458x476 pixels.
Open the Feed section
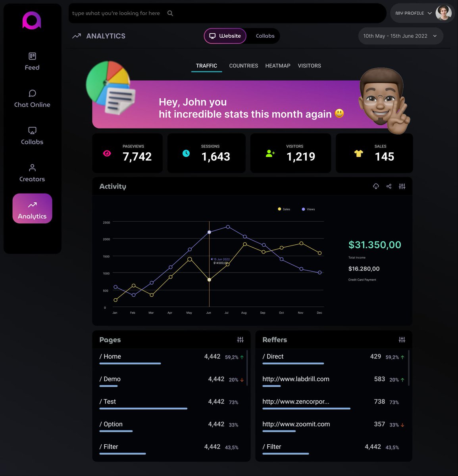(x=32, y=61)
